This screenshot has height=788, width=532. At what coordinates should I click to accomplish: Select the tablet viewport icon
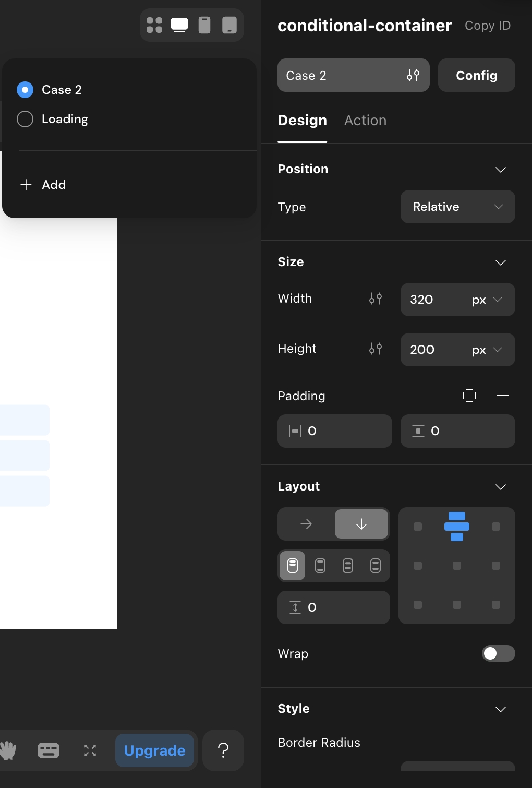tap(229, 25)
